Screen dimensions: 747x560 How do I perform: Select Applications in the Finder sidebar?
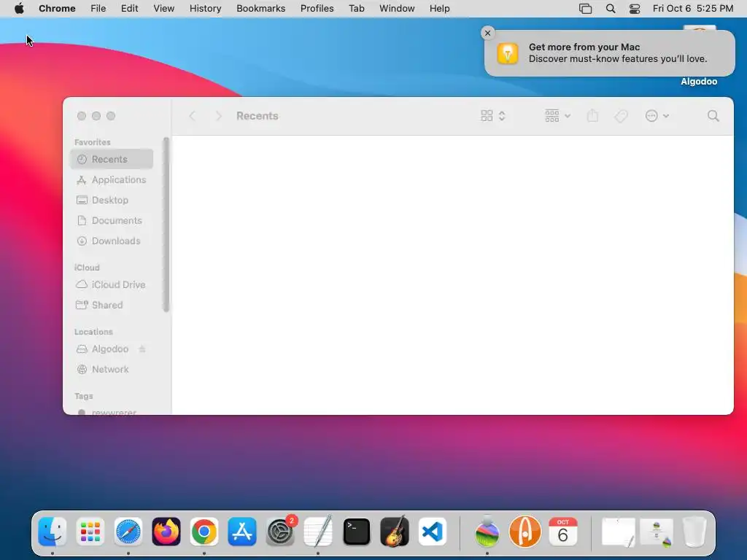pyautogui.click(x=112, y=179)
